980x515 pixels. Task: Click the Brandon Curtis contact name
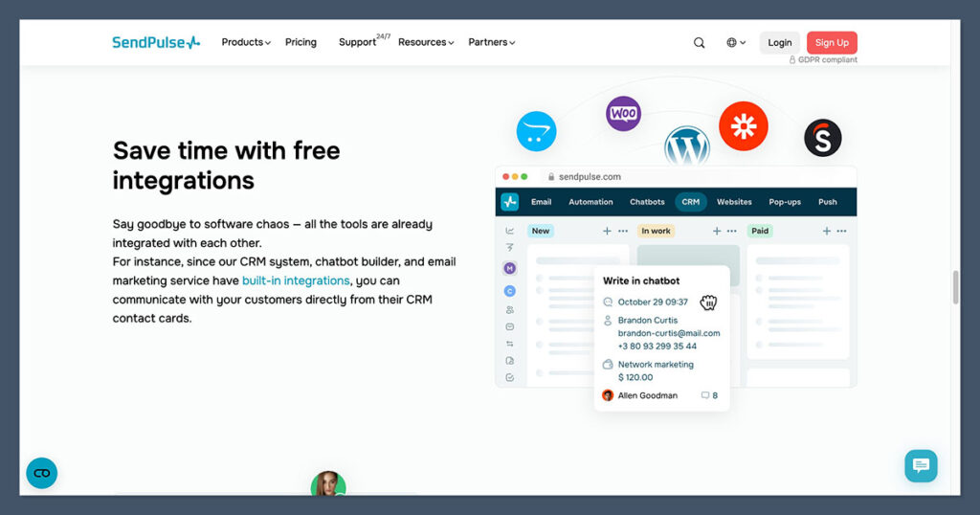pyautogui.click(x=648, y=320)
